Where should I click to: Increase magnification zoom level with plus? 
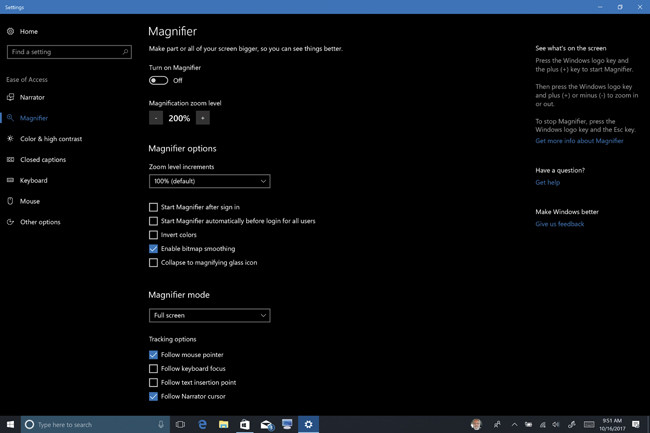pos(203,118)
